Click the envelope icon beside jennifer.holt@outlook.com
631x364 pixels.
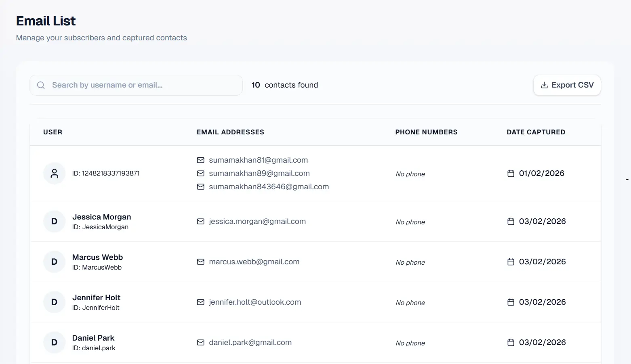point(201,302)
